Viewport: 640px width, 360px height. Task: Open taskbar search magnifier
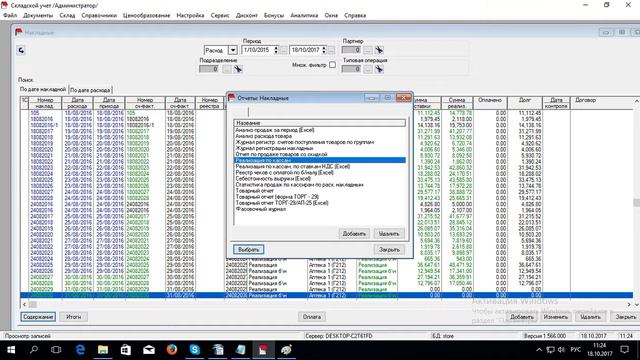click(34, 350)
